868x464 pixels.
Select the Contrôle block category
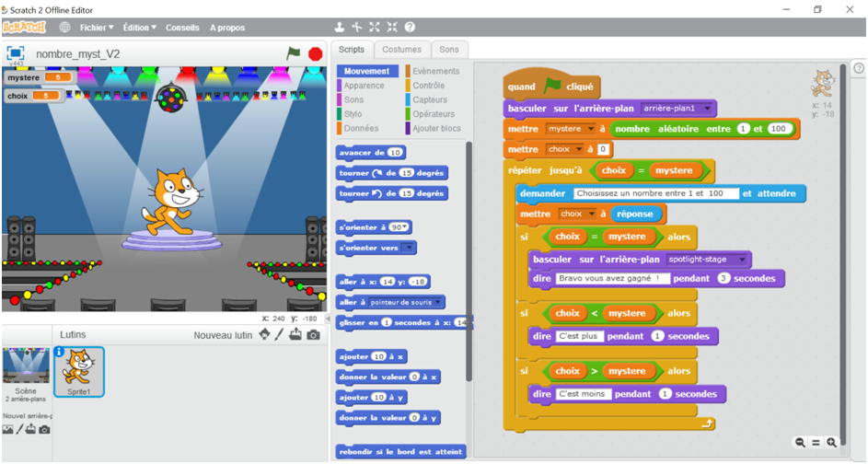[x=428, y=86]
